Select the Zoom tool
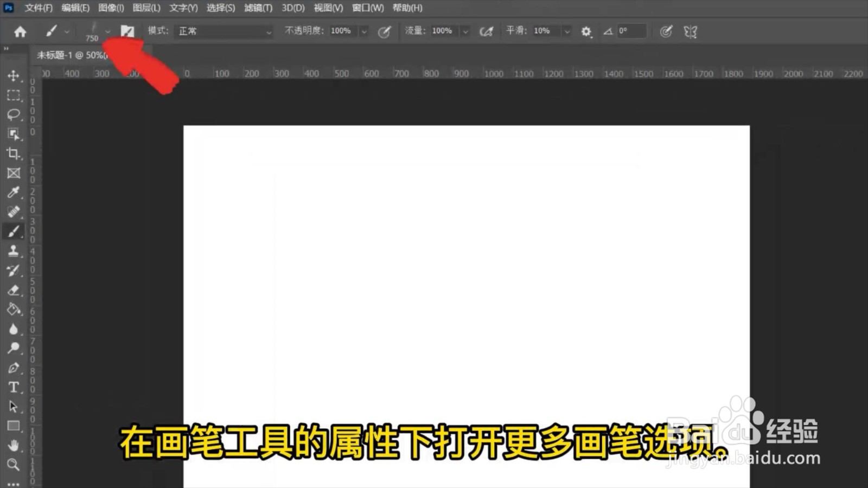Viewport: 868px width, 488px height. 14,464
